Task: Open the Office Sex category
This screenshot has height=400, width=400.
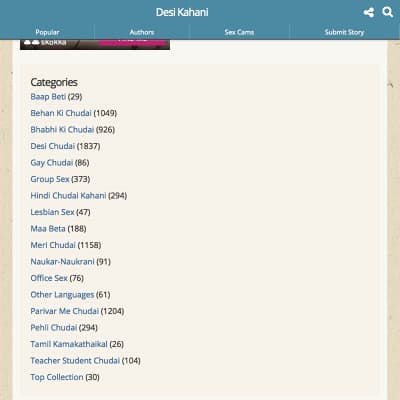Action: [x=49, y=278]
